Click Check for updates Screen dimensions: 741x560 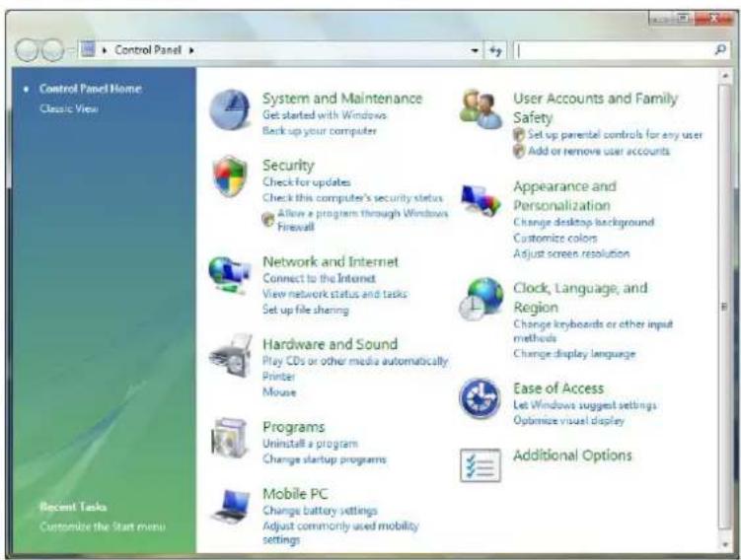(x=307, y=181)
